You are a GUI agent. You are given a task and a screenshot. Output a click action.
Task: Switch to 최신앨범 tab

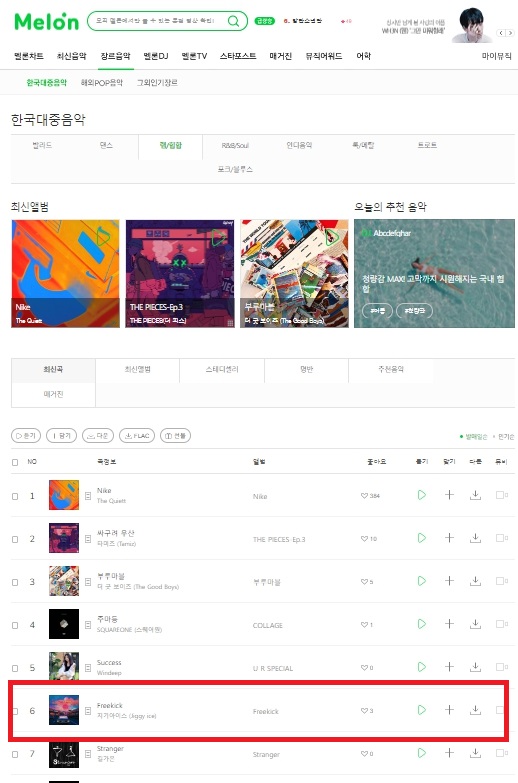(x=137, y=370)
